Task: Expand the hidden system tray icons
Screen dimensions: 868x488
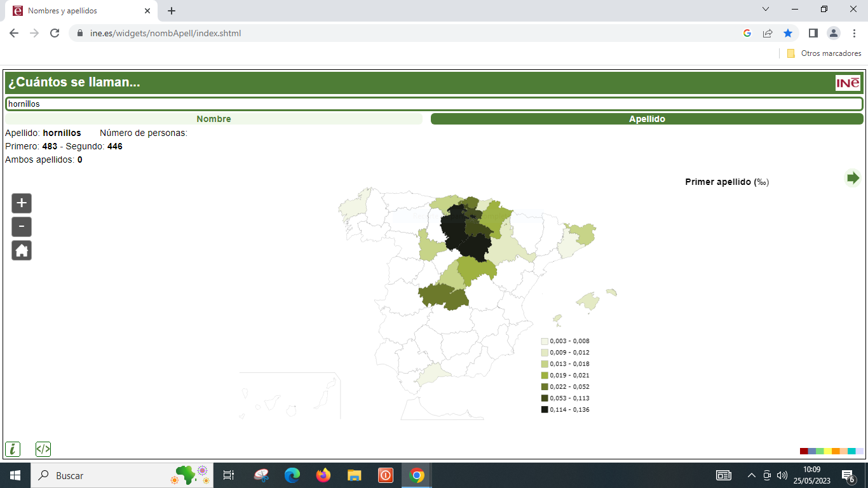Action: [x=752, y=475]
